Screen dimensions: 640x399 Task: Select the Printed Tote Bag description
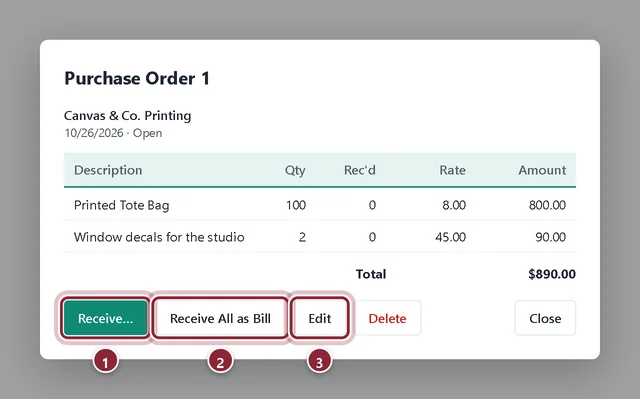(x=121, y=205)
